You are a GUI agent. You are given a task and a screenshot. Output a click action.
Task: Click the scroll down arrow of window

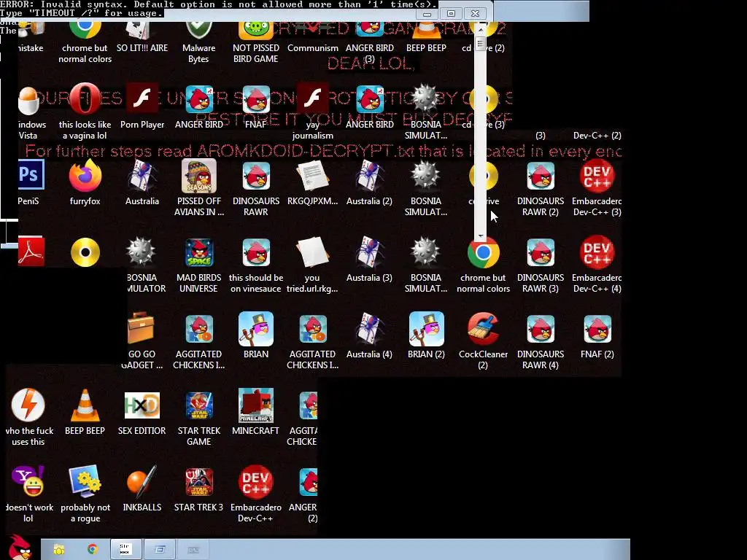tap(480, 236)
